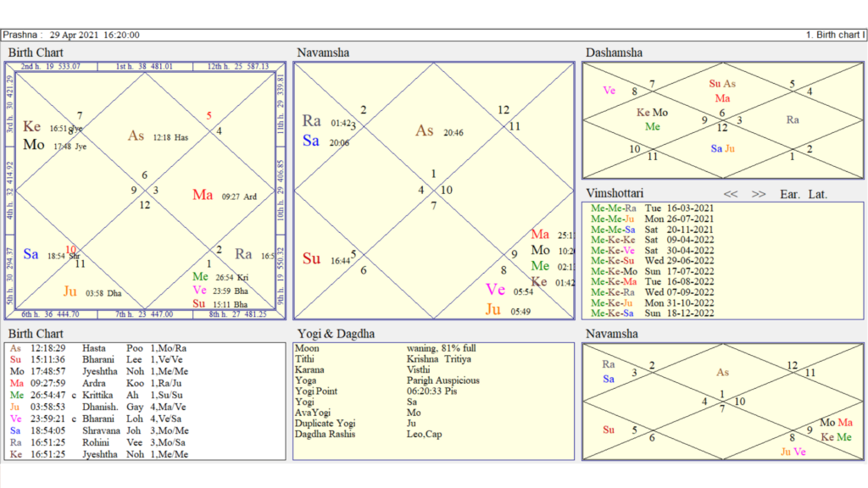This screenshot has width=868, height=488.
Task: Click the Ke row in Birth Chart table
Action: [99, 454]
